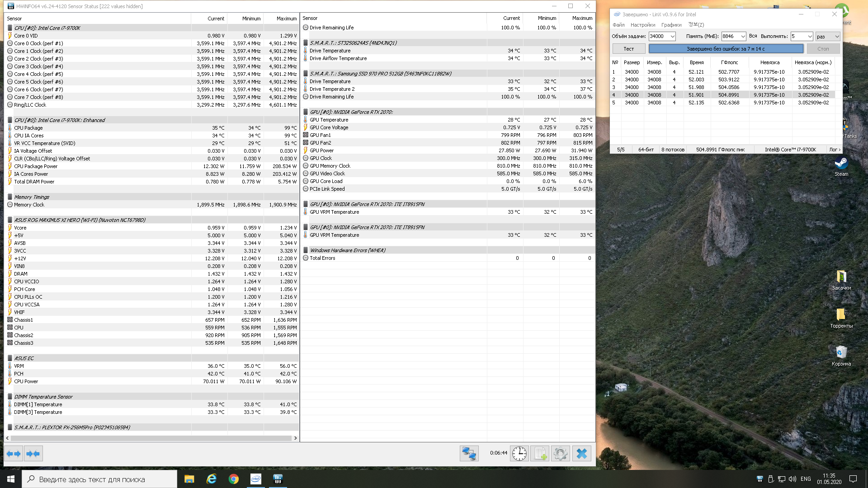The image size is (868, 488).
Task: Switch to LinX Intel taskbar icon
Action: pyautogui.click(x=255, y=479)
